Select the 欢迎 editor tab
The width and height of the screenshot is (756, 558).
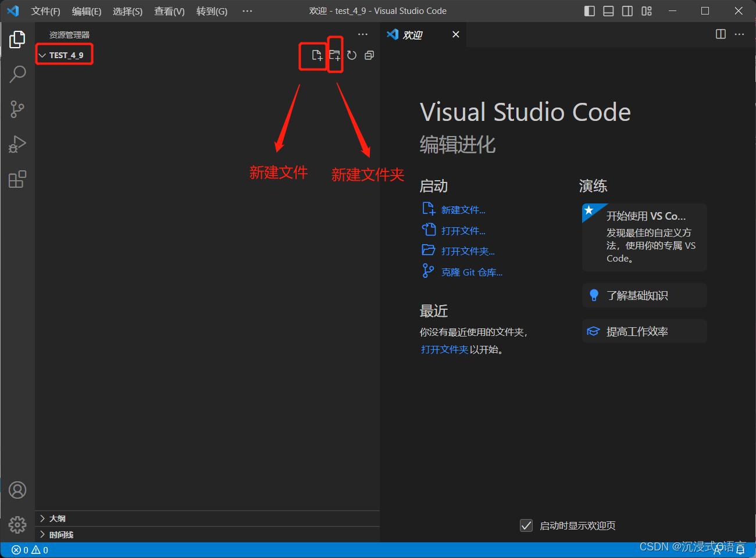[x=423, y=34]
